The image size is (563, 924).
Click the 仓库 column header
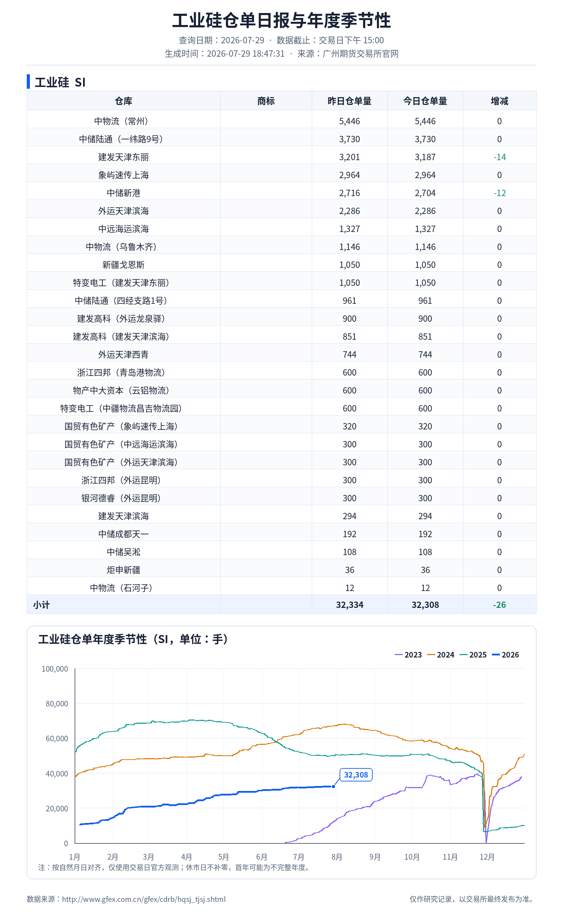[123, 101]
